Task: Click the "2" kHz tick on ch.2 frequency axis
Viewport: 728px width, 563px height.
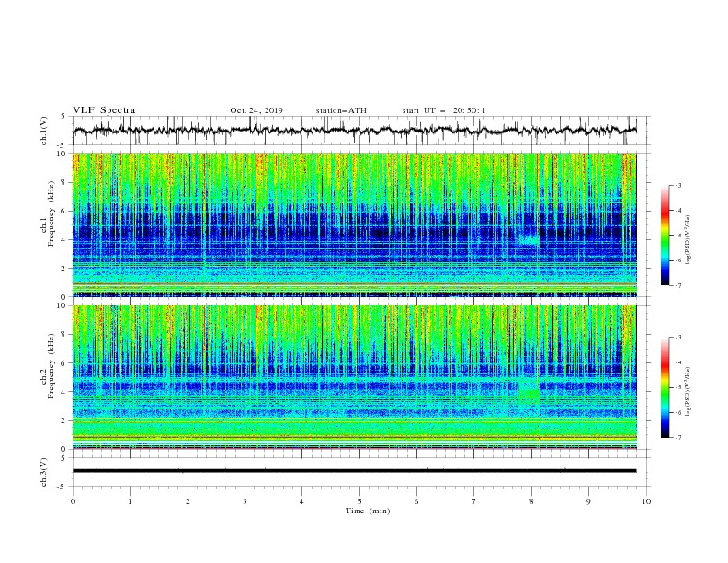Action: coord(64,420)
